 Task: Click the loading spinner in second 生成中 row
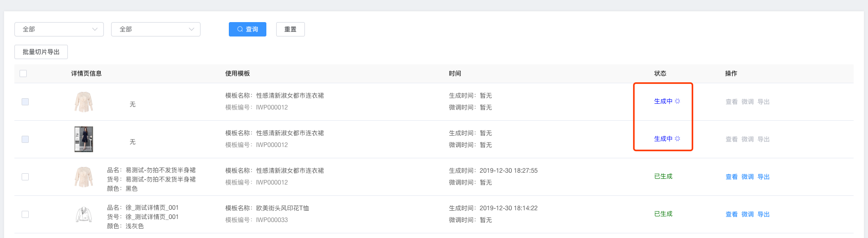click(677, 139)
